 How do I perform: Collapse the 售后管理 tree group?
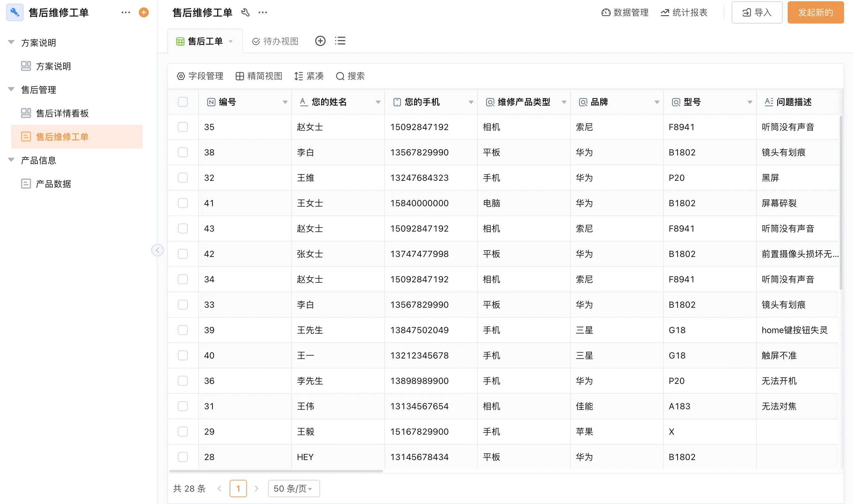pos(11,89)
